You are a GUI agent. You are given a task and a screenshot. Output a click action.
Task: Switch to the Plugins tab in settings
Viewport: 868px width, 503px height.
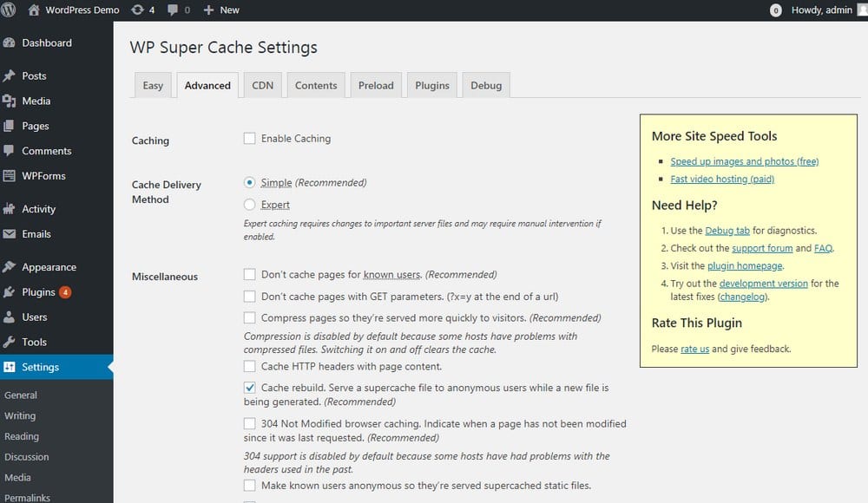coord(432,85)
